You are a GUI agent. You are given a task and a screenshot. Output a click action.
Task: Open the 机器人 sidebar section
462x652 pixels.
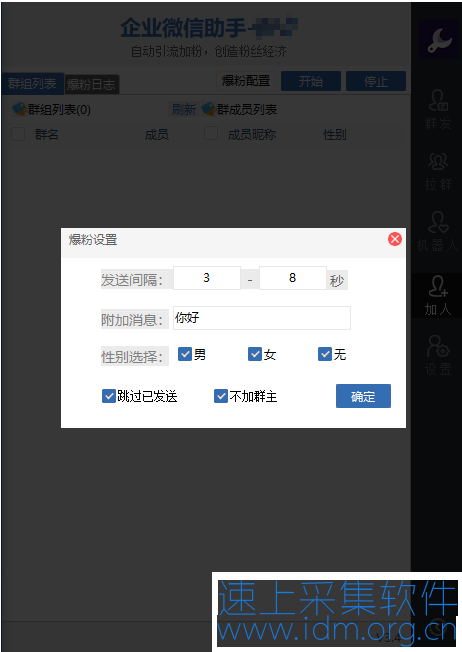(x=438, y=232)
